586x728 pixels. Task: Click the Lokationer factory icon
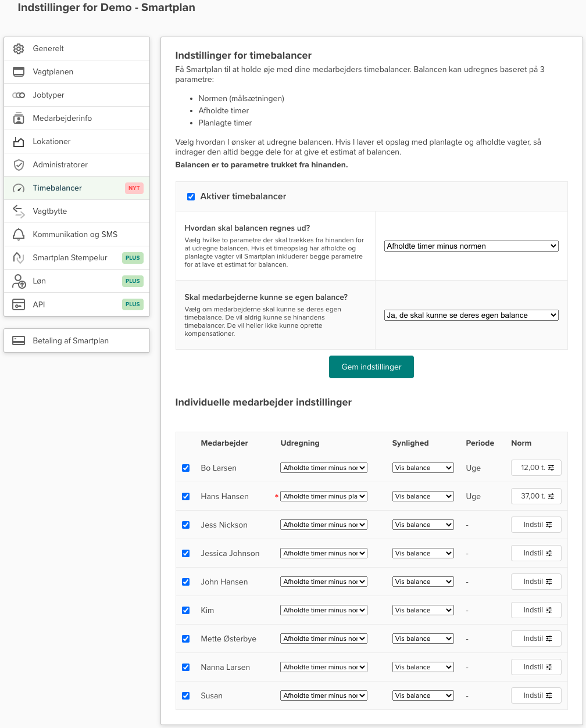pos(19,142)
